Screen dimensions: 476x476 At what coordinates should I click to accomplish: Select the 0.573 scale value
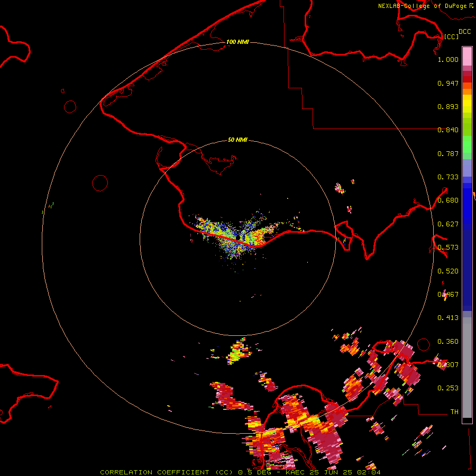(448, 248)
